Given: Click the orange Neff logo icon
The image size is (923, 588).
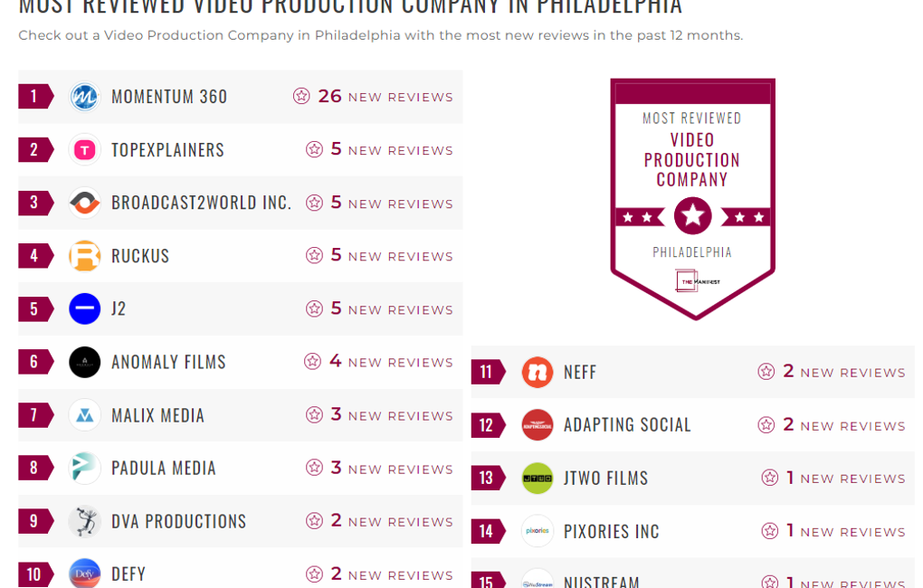Looking at the screenshot, I should (x=538, y=372).
